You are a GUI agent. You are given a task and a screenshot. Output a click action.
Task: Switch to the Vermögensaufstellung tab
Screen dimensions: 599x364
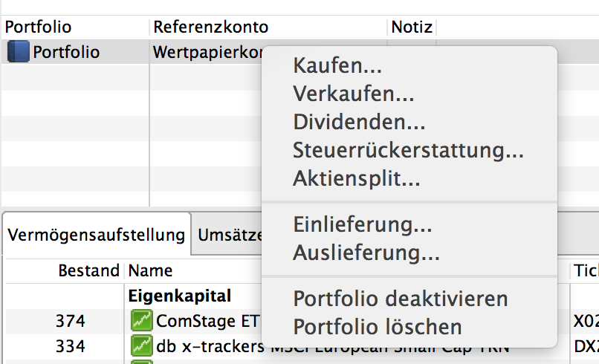pyautogui.click(x=96, y=235)
